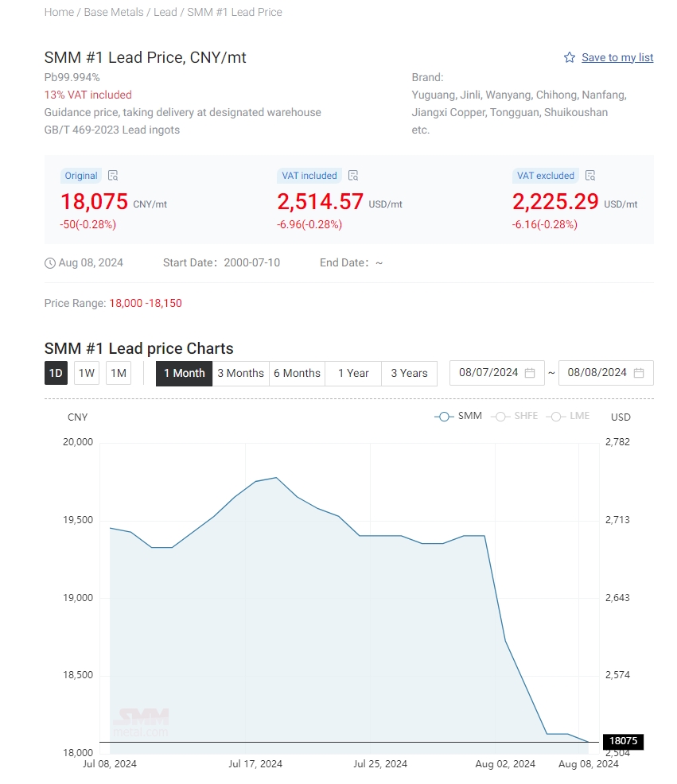Screen dimensions: 677x784
Task: Switch chart range to 6 Months
Action: (298, 373)
